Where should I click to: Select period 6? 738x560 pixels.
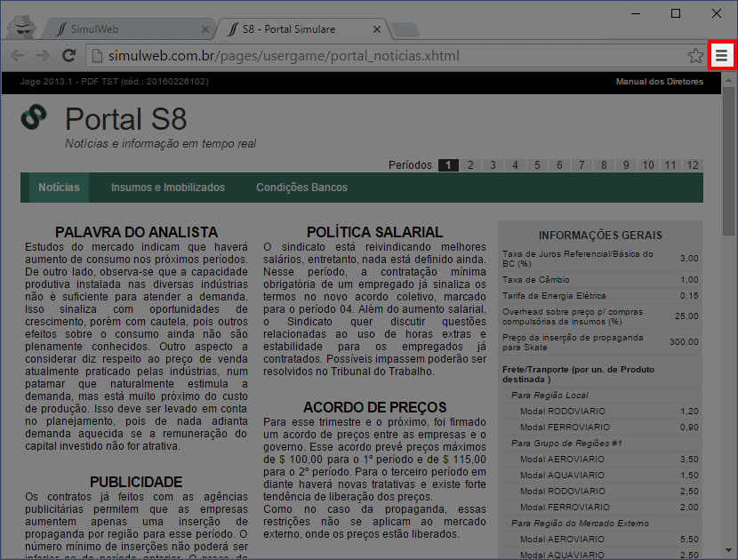[559, 165]
